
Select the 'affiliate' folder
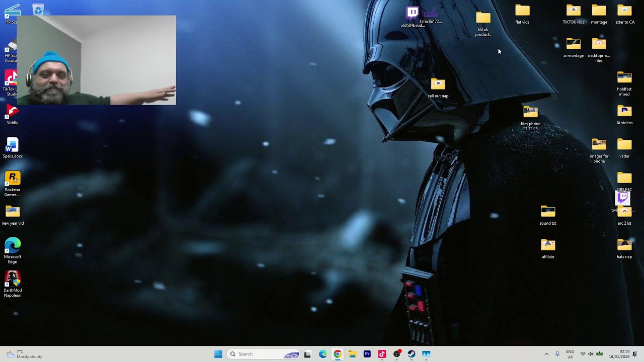[548, 249]
